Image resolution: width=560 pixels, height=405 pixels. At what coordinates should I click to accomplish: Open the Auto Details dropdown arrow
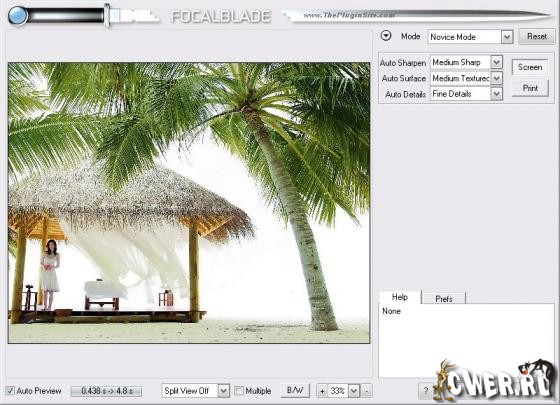pyautogui.click(x=496, y=94)
